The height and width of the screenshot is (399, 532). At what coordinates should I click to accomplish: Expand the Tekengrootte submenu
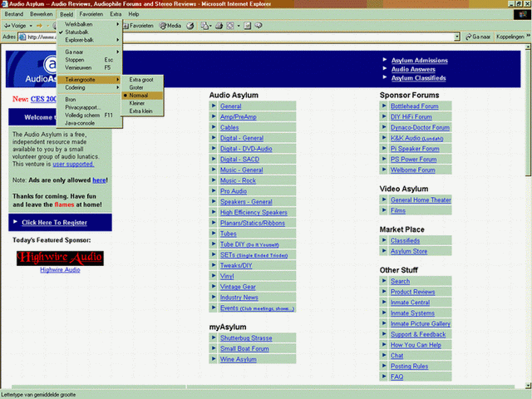pos(89,80)
